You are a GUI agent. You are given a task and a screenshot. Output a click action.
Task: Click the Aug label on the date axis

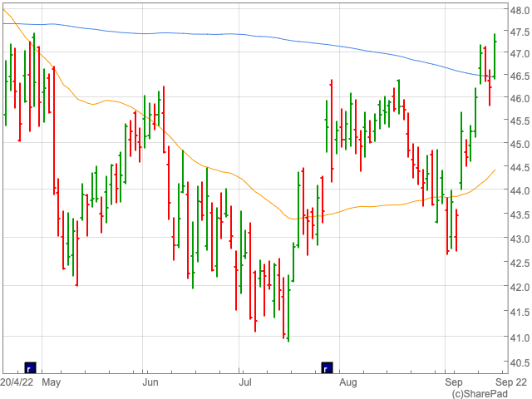pyautogui.click(x=347, y=382)
